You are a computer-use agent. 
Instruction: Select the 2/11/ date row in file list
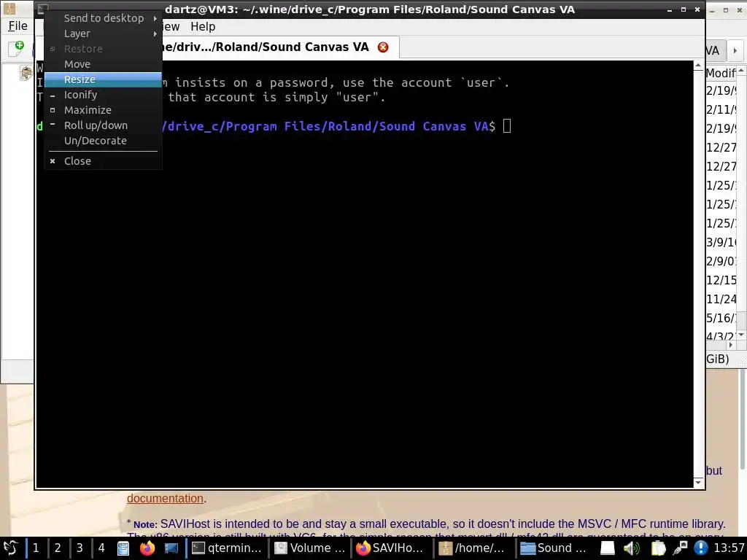coord(721,109)
